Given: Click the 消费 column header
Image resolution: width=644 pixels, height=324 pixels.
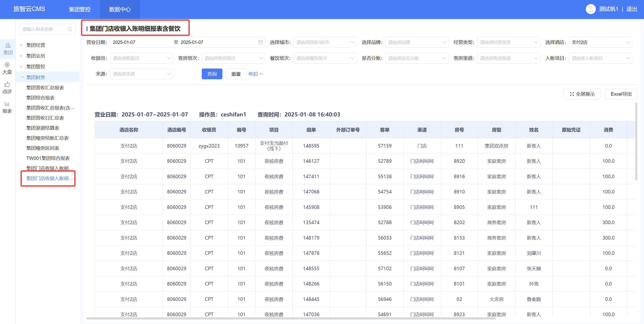Looking at the screenshot, I should [608, 130].
